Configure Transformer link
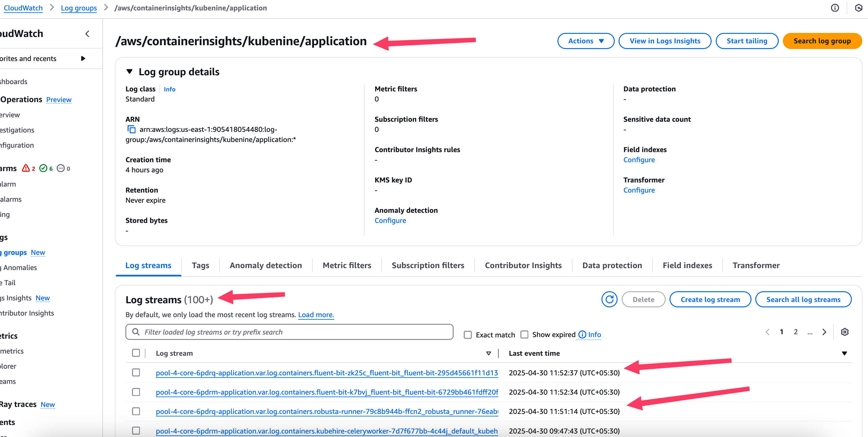Screen dimensions: 868x437 coord(639,190)
